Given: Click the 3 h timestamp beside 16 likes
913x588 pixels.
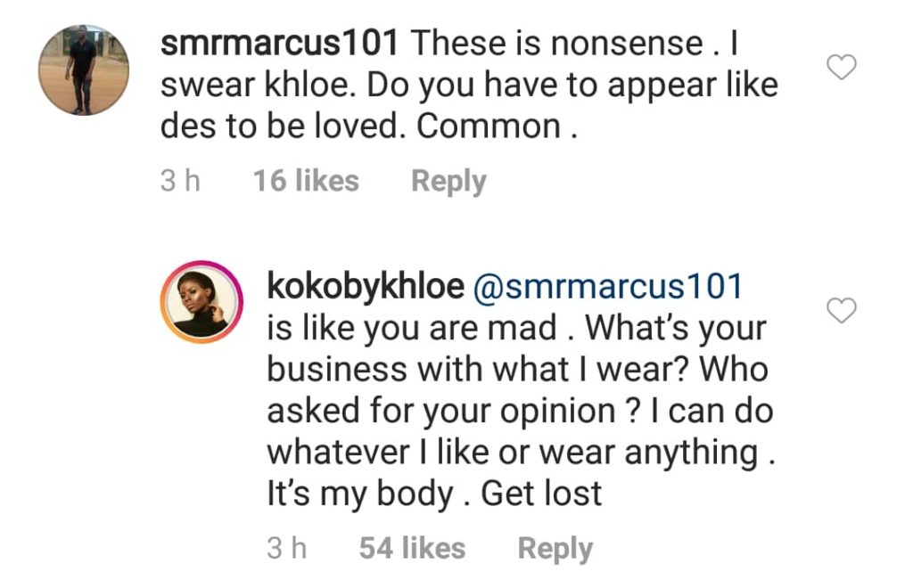Looking at the screenshot, I should coord(180,182).
